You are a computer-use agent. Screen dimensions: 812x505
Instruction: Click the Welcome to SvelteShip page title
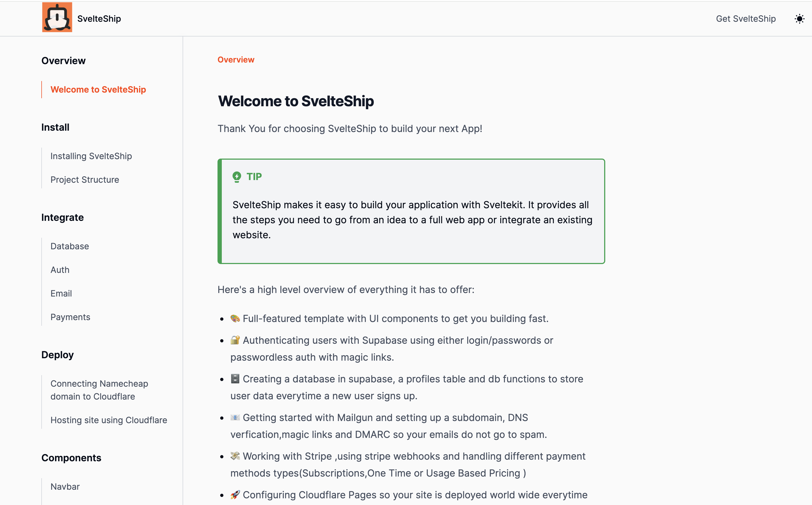[296, 101]
